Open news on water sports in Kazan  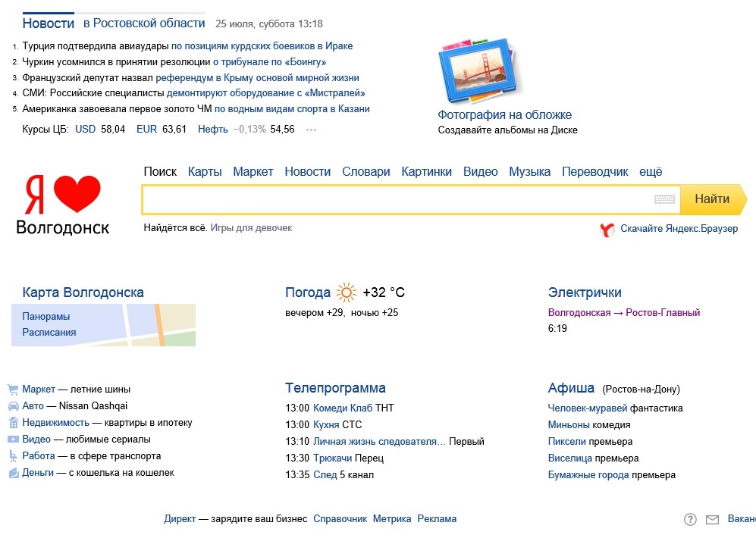click(292, 109)
